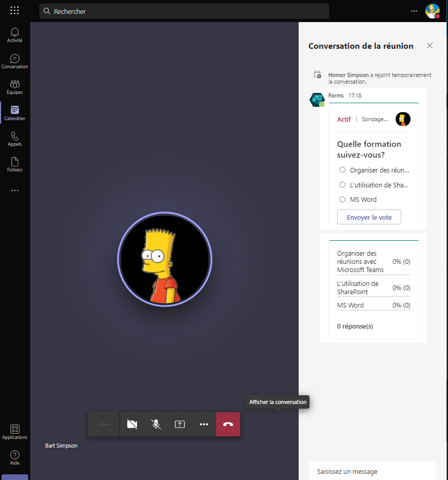Open the app launcher grid icon
This screenshot has height=480, width=448.
point(14,10)
